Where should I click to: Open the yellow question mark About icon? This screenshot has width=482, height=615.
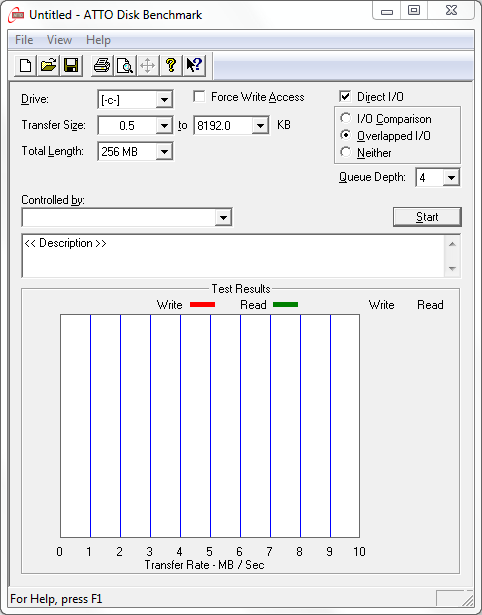(x=171, y=65)
